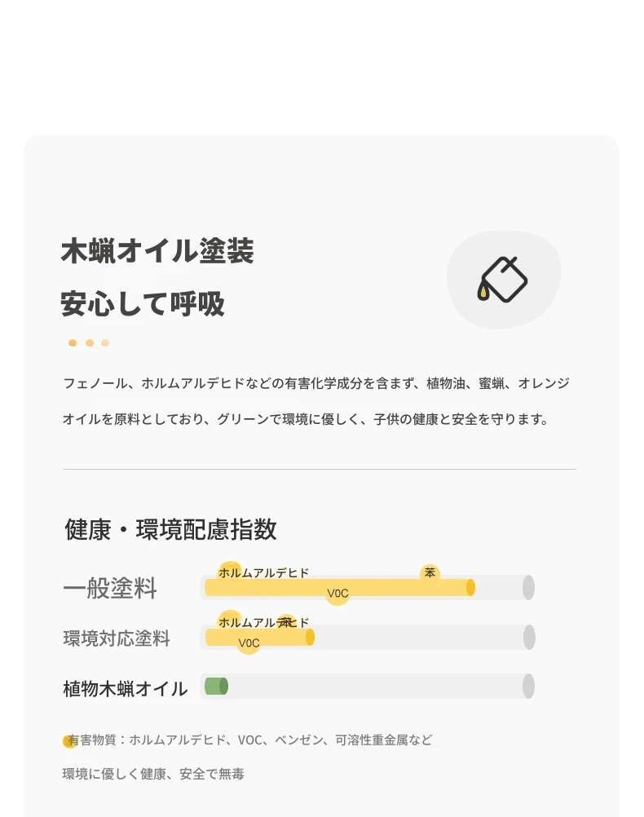Click the ホルムアルデヒド label above 一般塗料 bar

point(263,573)
